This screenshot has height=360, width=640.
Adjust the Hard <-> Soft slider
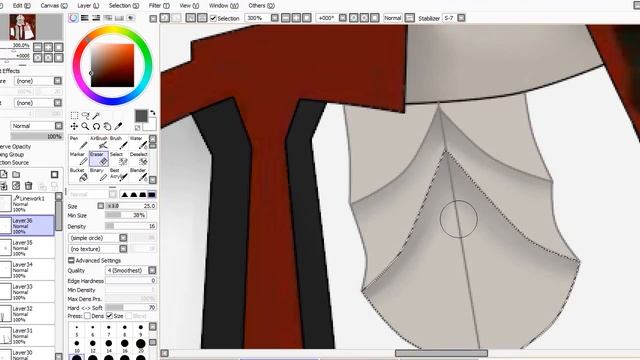[x=131, y=307]
